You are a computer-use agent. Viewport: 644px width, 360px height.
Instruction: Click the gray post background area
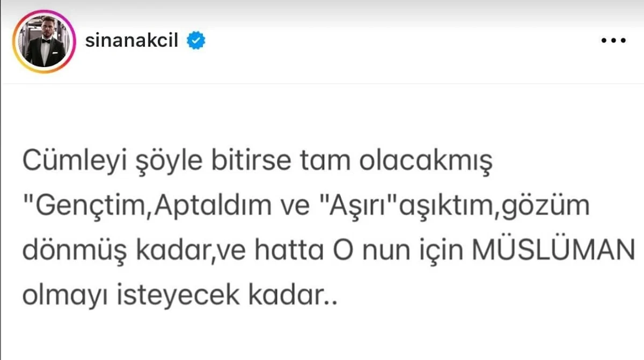[x=322, y=333]
